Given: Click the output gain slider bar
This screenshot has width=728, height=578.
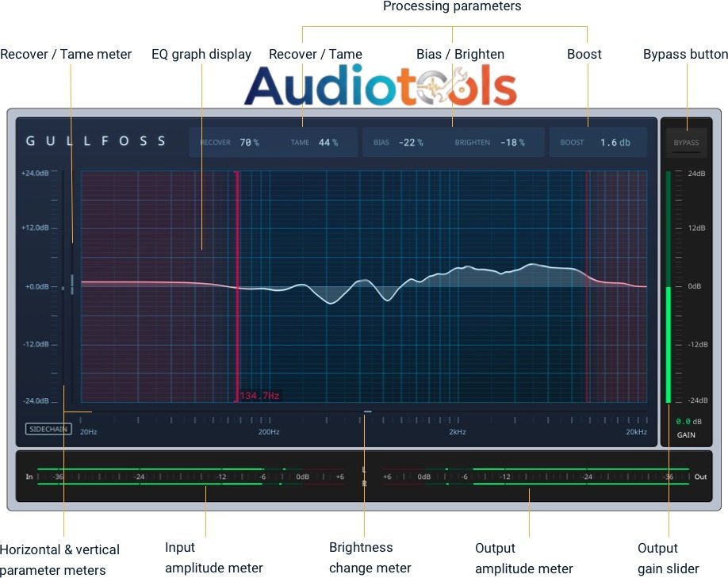Looking at the screenshot, I should [x=669, y=287].
